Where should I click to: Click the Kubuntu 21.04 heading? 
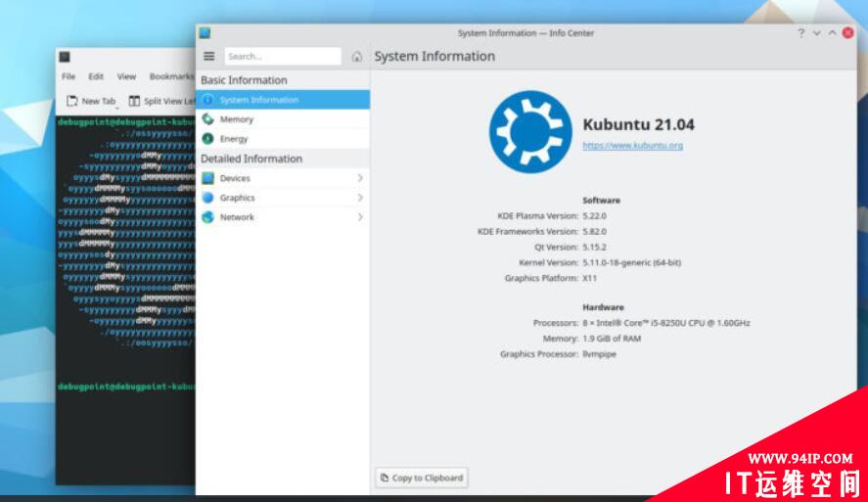coord(638,124)
